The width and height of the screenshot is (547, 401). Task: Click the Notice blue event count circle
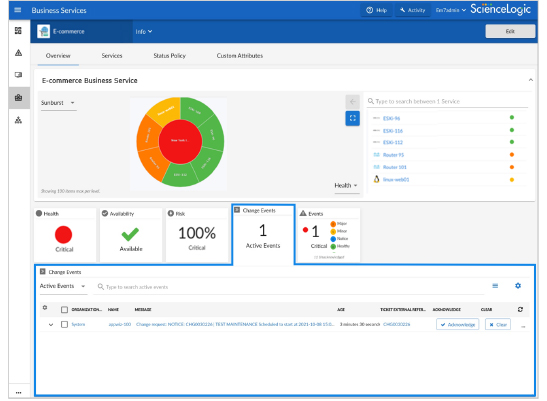pos(333,239)
